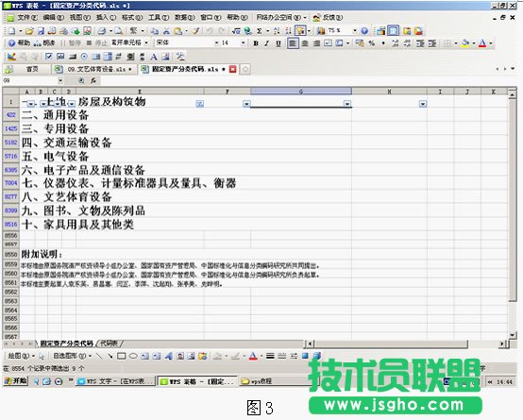The width and height of the screenshot is (523, 420).
Task: Click the AutoFilter funnel icon
Action: point(300,31)
